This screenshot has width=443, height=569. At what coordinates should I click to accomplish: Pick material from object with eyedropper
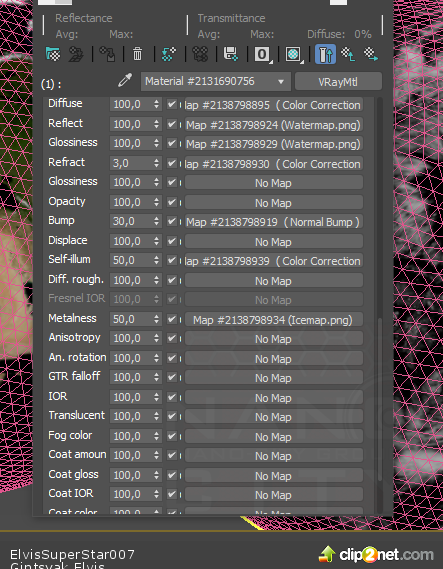125,81
